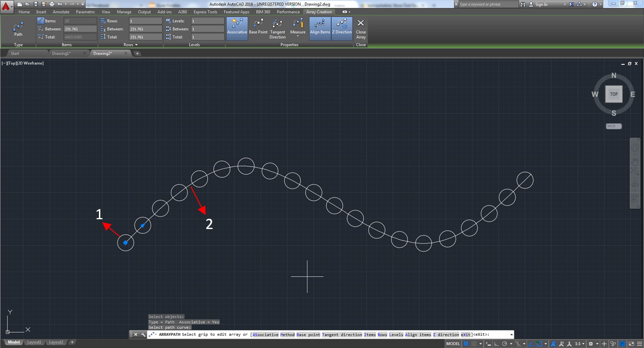The width and height of the screenshot is (644, 348).
Task: Click the new drawing tab plus icon
Action: [137, 53]
